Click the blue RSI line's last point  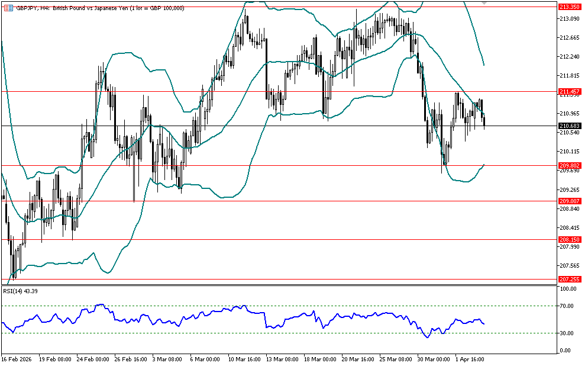point(484,323)
